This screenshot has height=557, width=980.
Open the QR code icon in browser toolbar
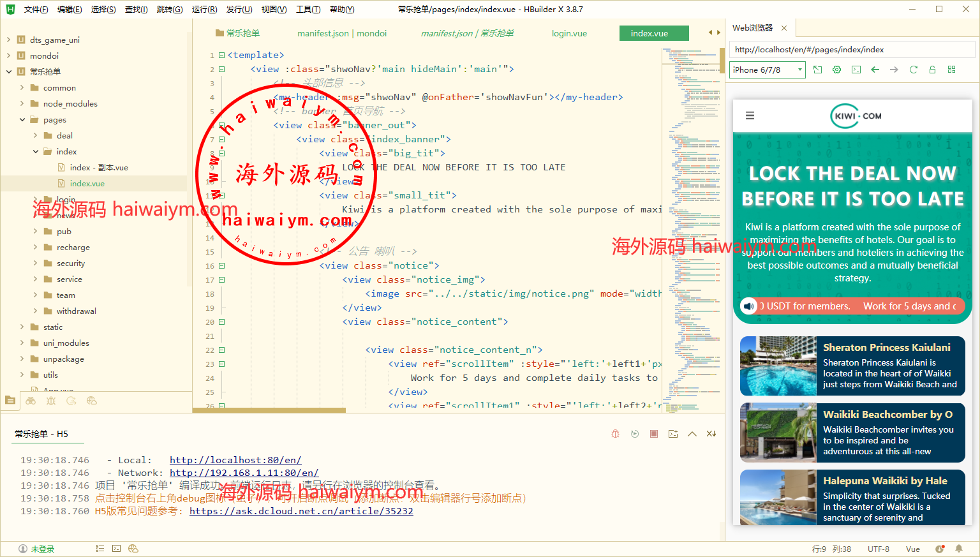[x=951, y=70]
